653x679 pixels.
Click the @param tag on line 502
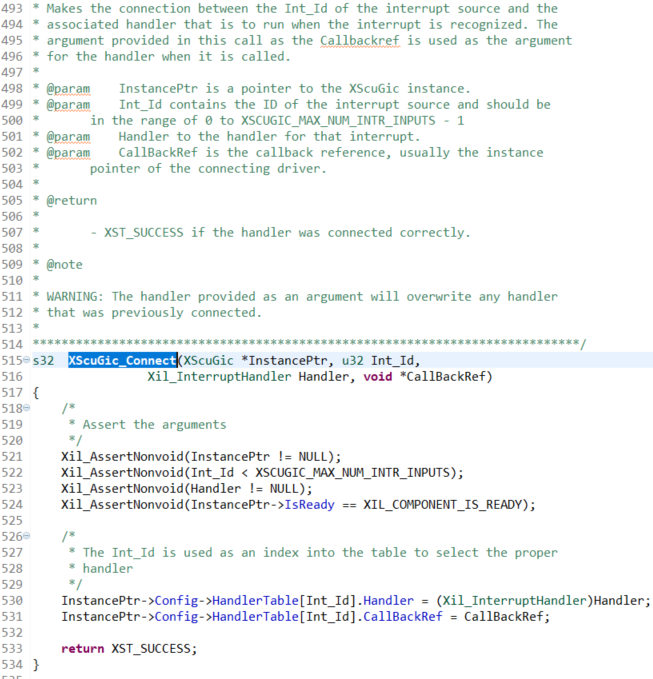tap(68, 153)
